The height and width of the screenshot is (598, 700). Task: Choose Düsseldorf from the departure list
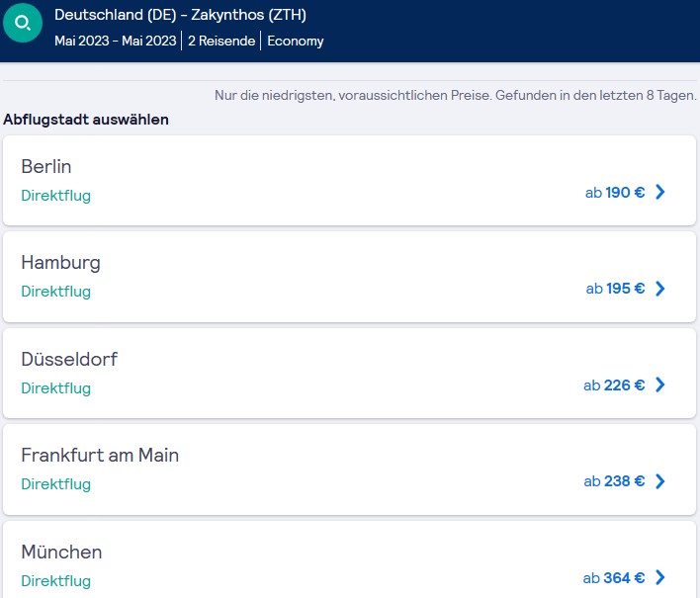click(349, 373)
